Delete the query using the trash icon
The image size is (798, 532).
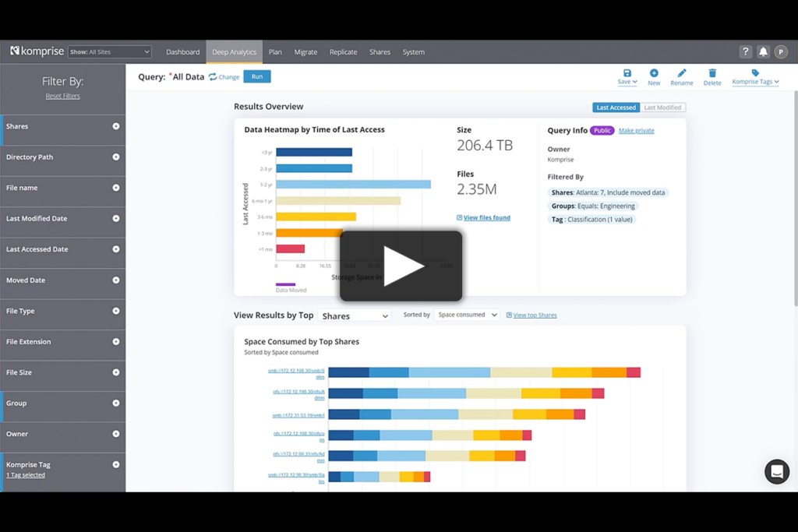tap(711, 76)
